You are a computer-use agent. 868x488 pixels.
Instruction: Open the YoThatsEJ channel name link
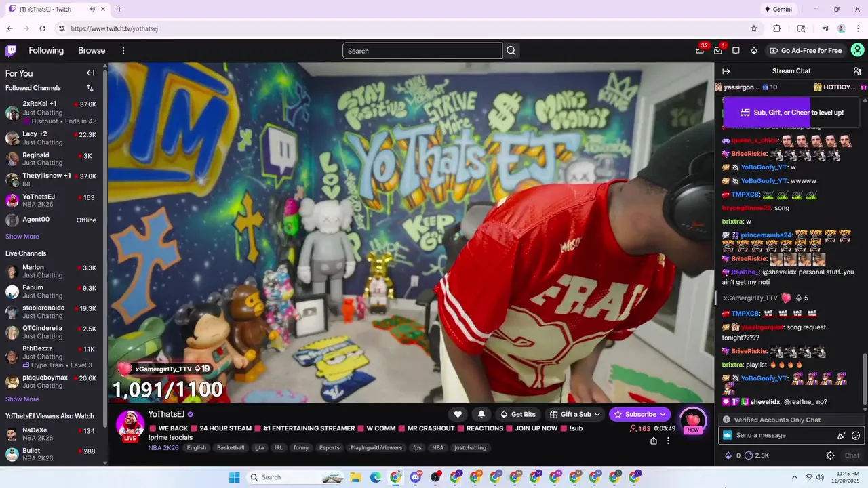tap(166, 414)
